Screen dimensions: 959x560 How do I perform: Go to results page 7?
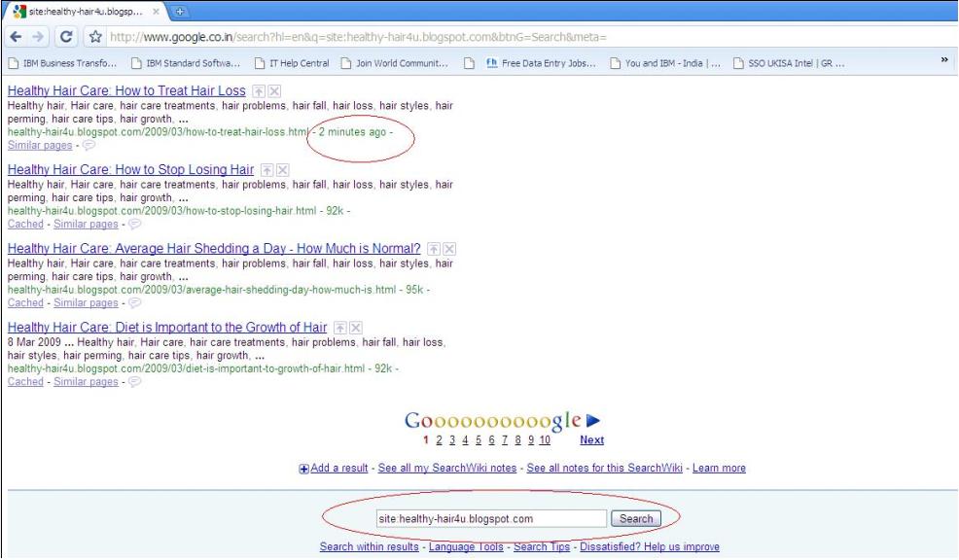(x=505, y=440)
